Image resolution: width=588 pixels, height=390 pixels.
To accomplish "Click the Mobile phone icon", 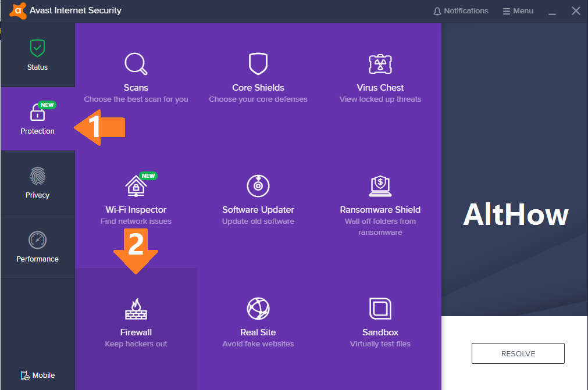I will tap(25, 375).
